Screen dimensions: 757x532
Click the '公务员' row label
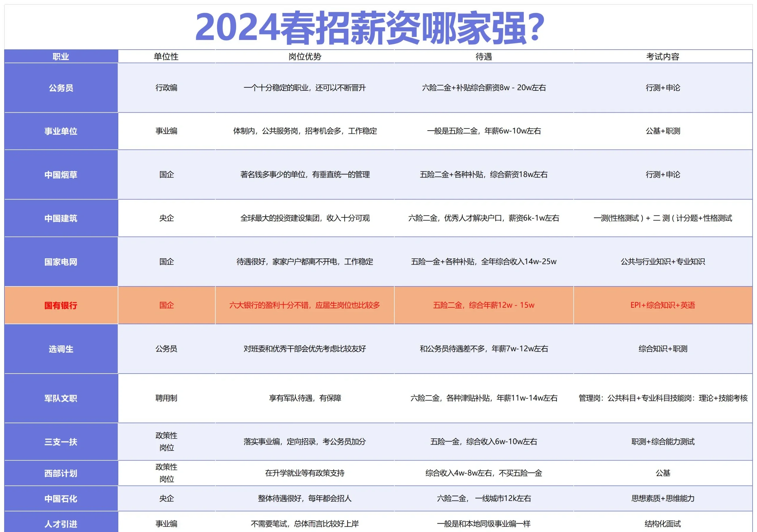(x=61, y=88)
